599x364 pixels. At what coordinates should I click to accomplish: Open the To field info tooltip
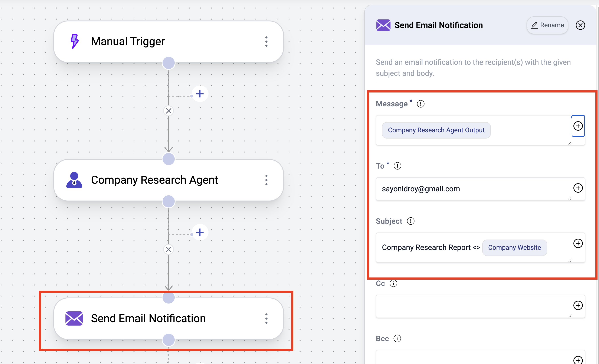[x=397, y=166]
